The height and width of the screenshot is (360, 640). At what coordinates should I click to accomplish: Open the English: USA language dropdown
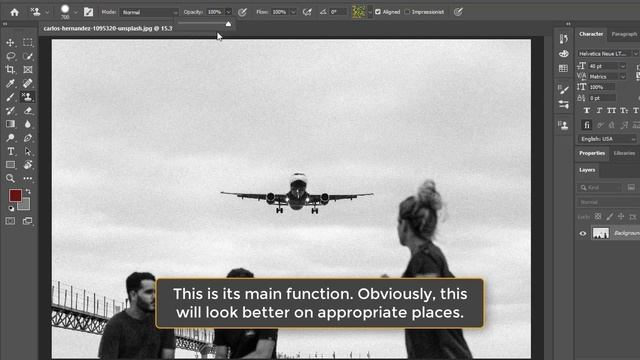(x=607, y=139)
